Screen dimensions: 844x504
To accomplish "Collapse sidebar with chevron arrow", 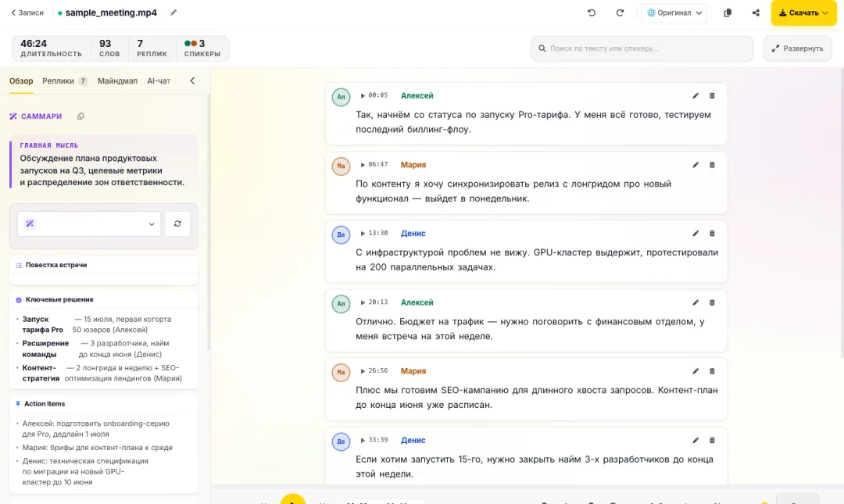I will click(x=192, y=80).
